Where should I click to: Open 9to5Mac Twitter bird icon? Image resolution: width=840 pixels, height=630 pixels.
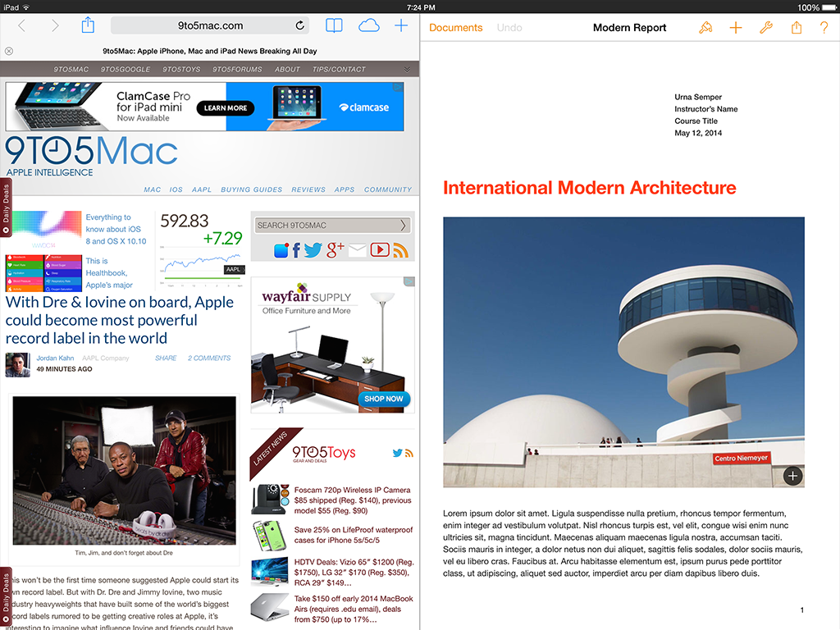(x=313, y=250)
